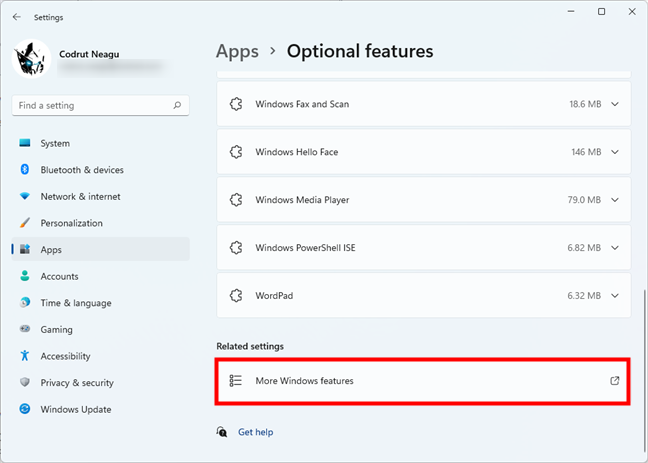Image resolution: width=648 pixels, height=463 pixels.
Task: Click the search magnifier icon
Action: (177, 105)
